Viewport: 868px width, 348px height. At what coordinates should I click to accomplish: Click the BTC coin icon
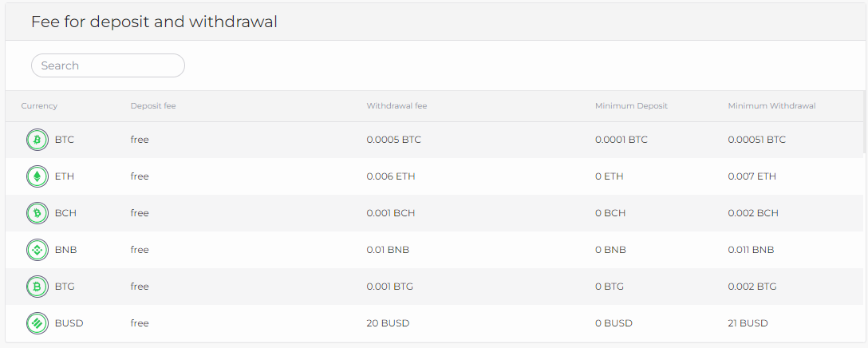click(37, 140)
